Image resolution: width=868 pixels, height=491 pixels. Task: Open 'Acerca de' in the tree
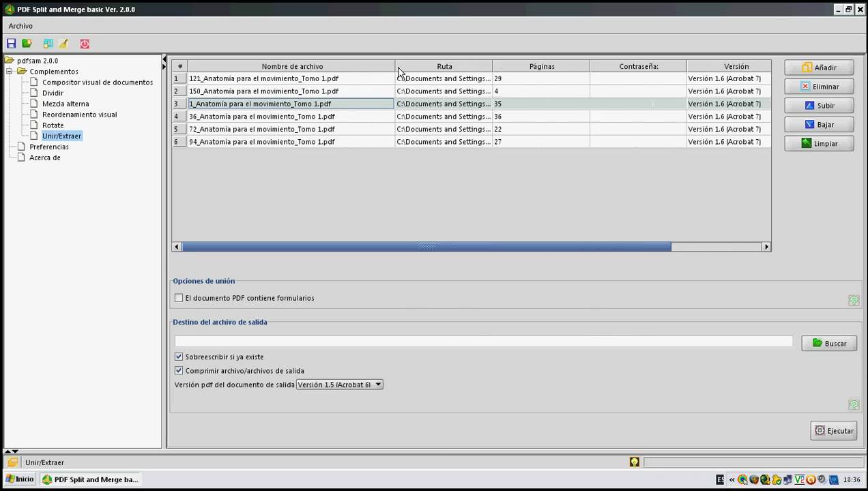45,158
